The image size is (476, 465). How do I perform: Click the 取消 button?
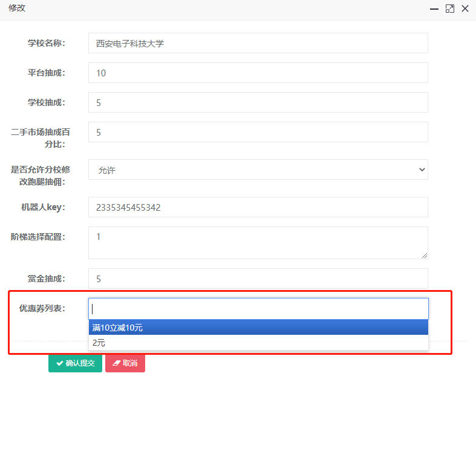click(x=125, y=363)
